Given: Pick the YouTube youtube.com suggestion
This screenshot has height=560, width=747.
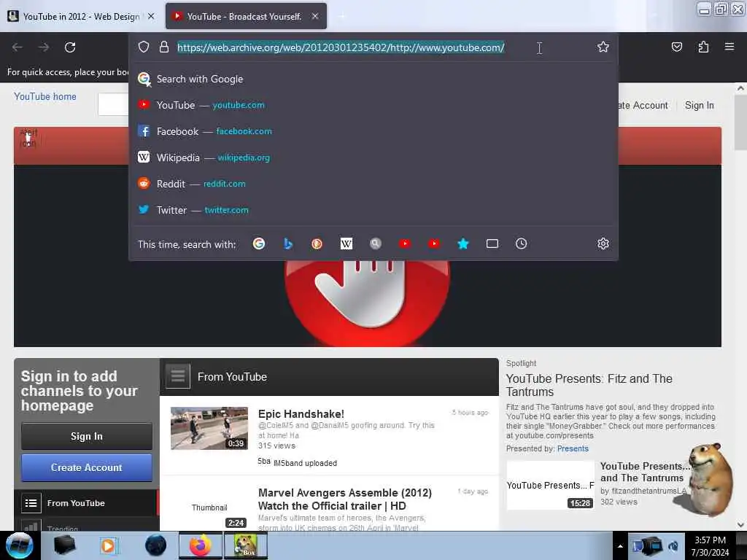Looking at the screenshot, I should (373, 105).
